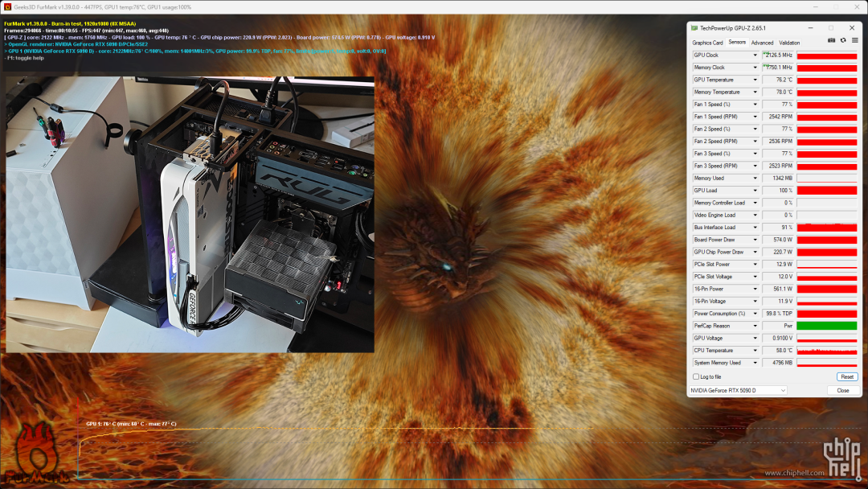Click the Memory Used value 1342 MB
The width and height of the screenshot is (868, 489).
click(x=778, y=179)
